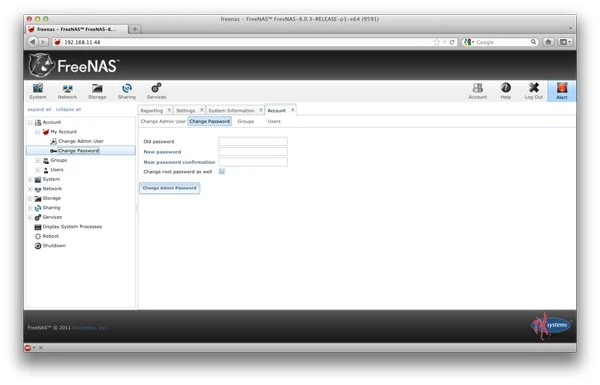Close the Settings tab
Screen dimensions: 600x385
point(202,110)
